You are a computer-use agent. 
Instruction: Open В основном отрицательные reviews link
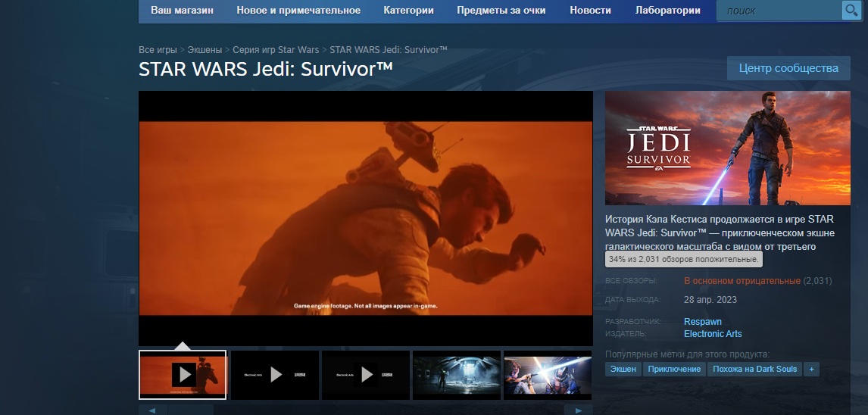[742, 281]
